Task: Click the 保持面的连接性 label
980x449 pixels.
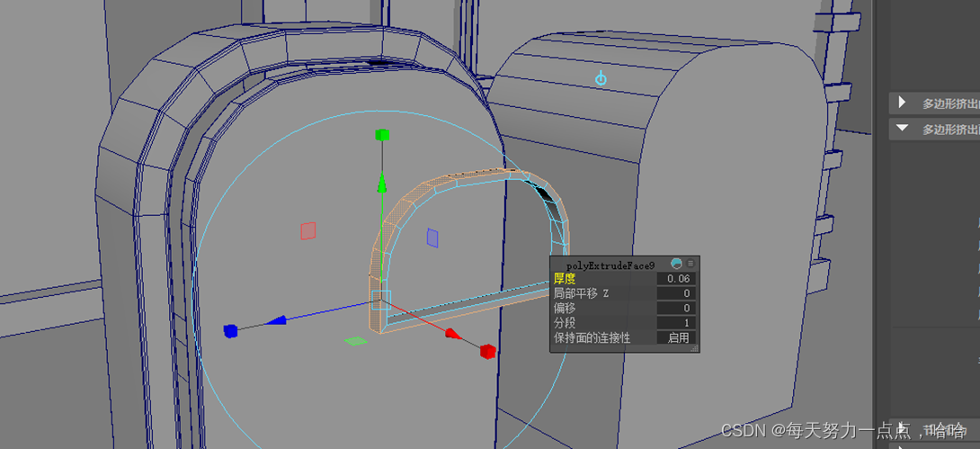Action: click(592, 338)
